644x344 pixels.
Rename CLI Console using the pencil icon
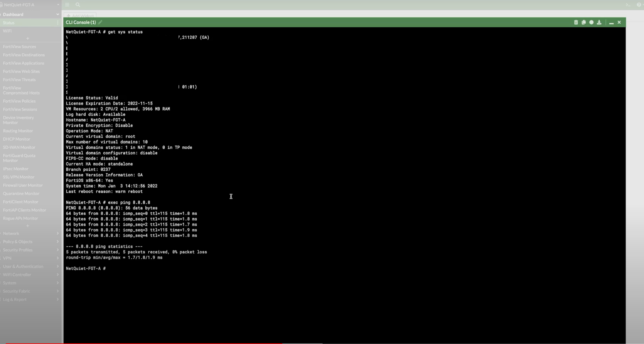(100, 22)
